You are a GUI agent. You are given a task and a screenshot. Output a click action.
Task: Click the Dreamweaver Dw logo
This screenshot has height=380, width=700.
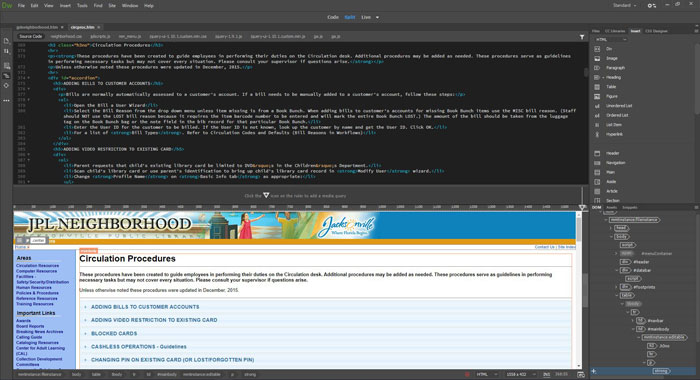[x=7, y=5]
